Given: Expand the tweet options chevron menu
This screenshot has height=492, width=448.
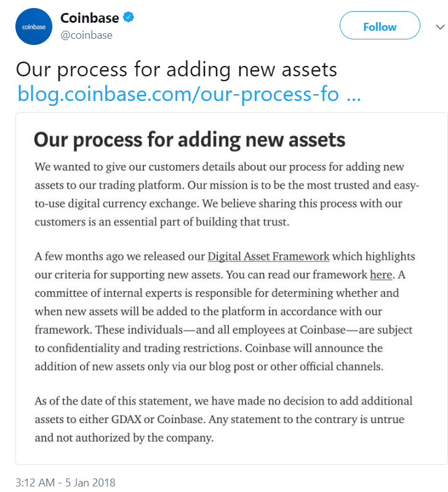Looking at the screenshot, I should (x=439, y=27).
